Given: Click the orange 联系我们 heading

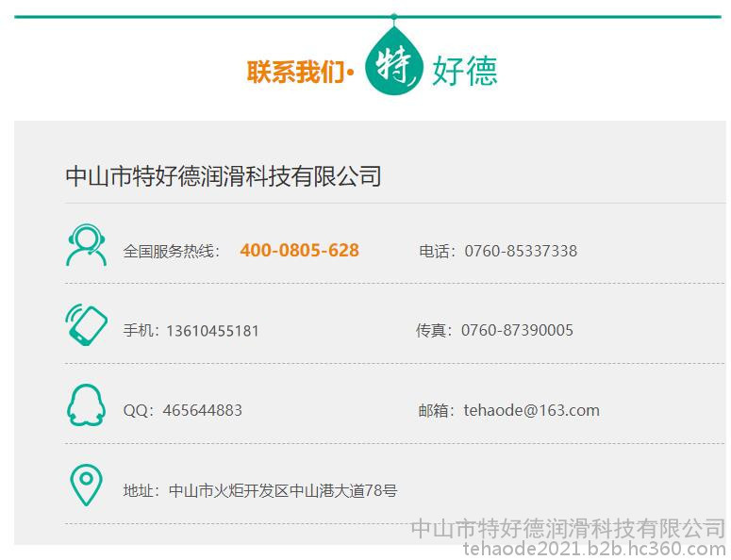Looking at the screenshot, I should coord(296,73).
